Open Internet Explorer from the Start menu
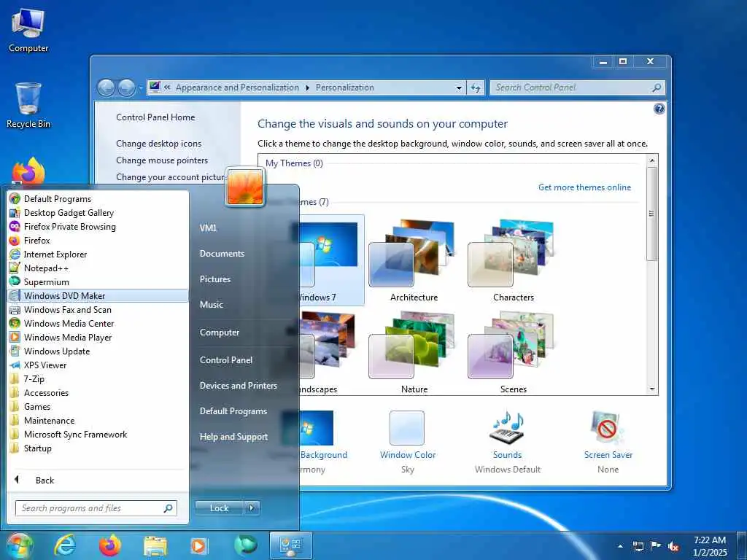The width and height of the screenshot is (747, 560). pyautogui.click(x=98, y=254)
